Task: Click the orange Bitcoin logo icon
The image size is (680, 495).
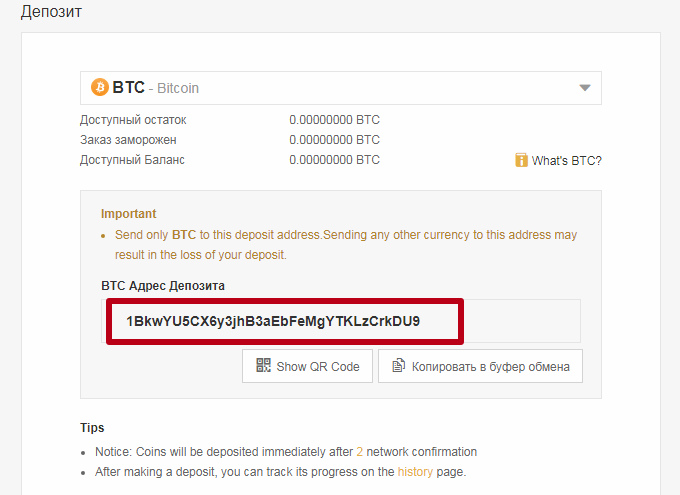Action: [x=100, y=87]
